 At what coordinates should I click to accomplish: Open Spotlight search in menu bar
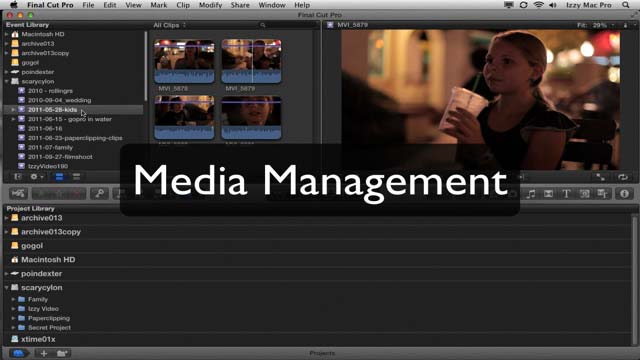626,5
